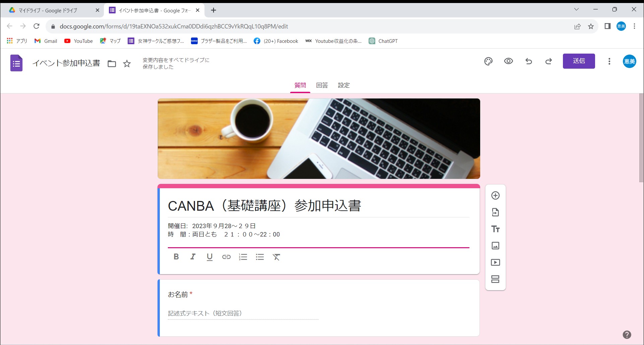
Task: Close the マイドライブ browser tab
Action: pyautogui.click(x=98, y=10)
